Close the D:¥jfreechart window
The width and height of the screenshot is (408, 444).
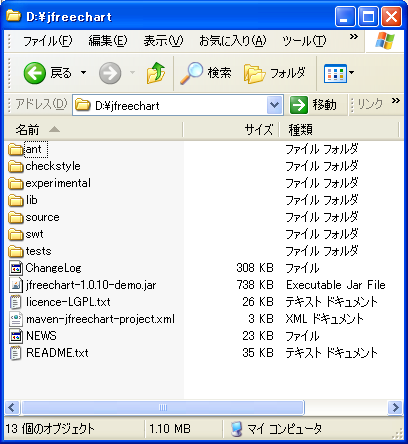(x=391, y=16)
